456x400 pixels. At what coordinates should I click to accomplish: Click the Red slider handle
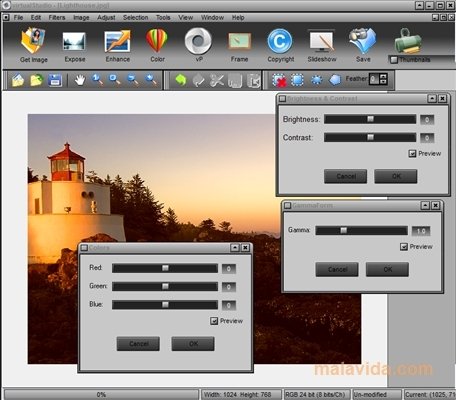click(x=165, y=268)
